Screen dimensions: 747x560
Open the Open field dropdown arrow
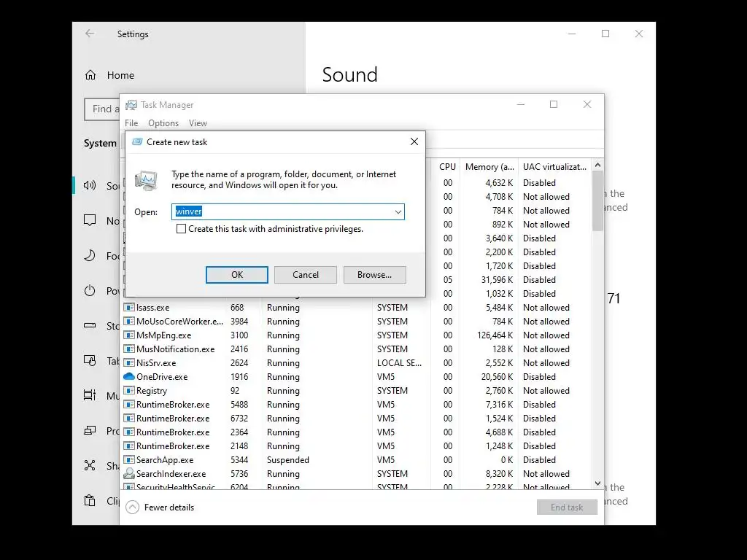coord(398,212)
